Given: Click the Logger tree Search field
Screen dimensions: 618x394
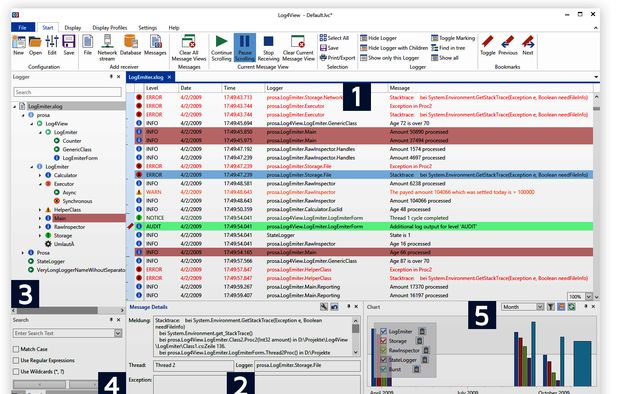Looking at the screenshot, I should pyautogui.click(x=67, y=92).
